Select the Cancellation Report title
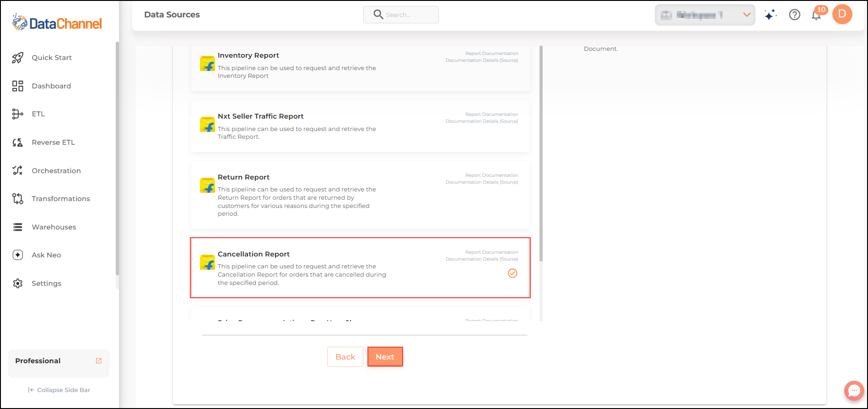The width and height of the screenshot is (868, 409). (254, 254)
